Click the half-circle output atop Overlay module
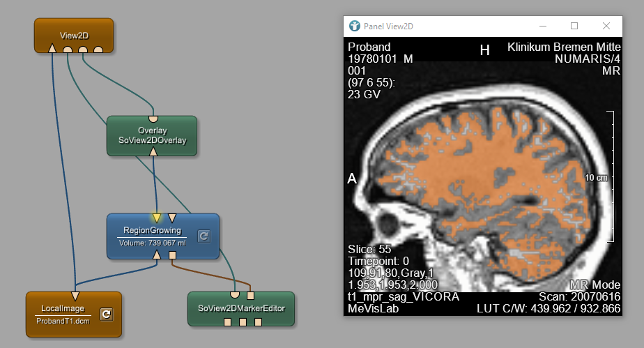 [x=152, y=119]
